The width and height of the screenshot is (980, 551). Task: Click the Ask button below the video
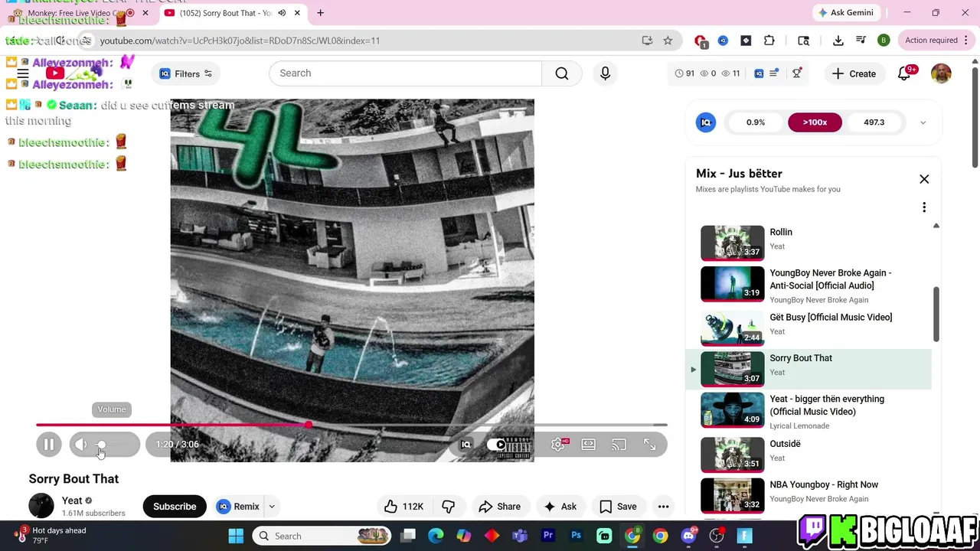click(560, 507)
